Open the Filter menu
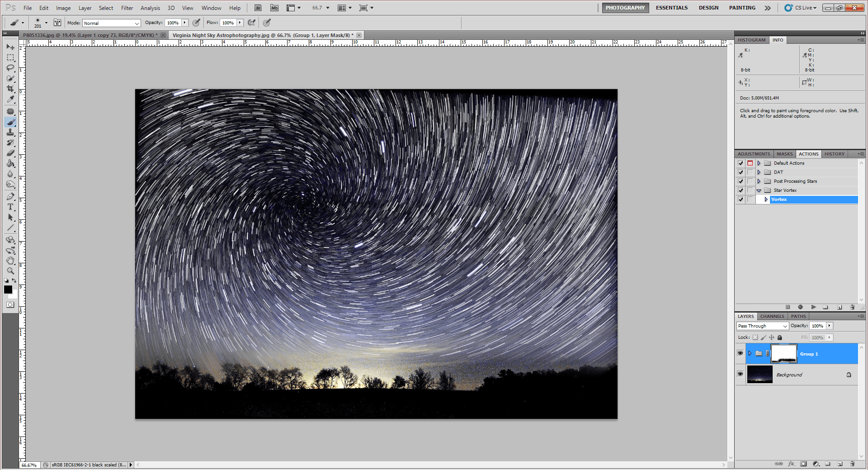Image resolution: width=868 pixels, height=470 pixels. (x=127, y=8)
